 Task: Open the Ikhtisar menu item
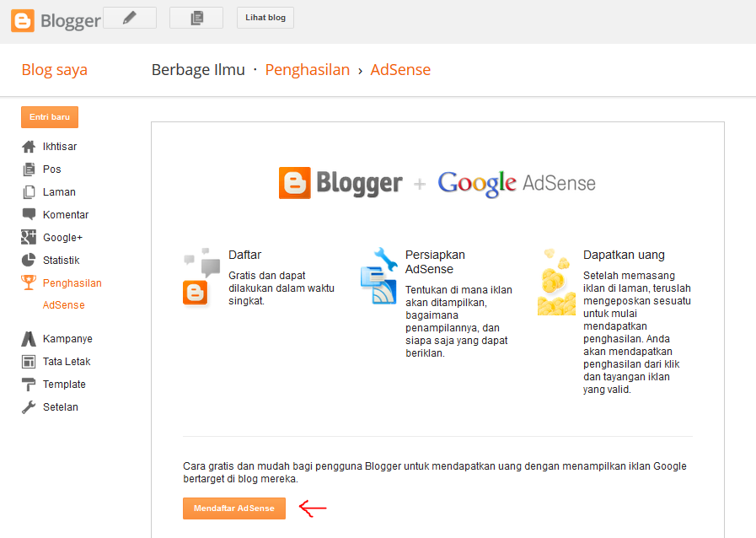[60, 147]
